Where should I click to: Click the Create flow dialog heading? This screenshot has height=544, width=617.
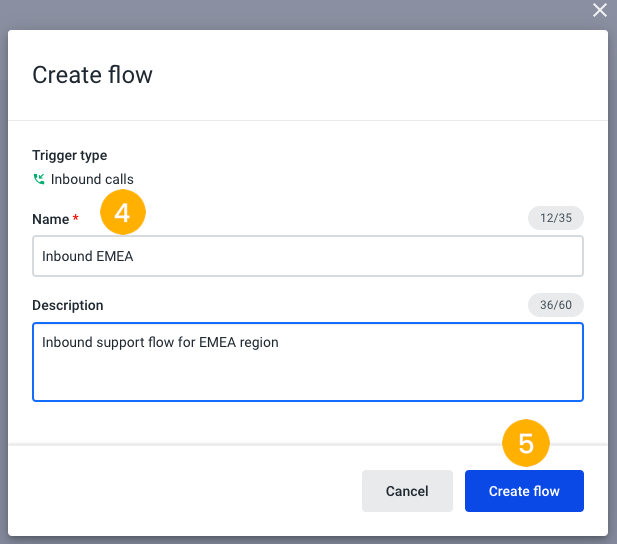[92, 75]
